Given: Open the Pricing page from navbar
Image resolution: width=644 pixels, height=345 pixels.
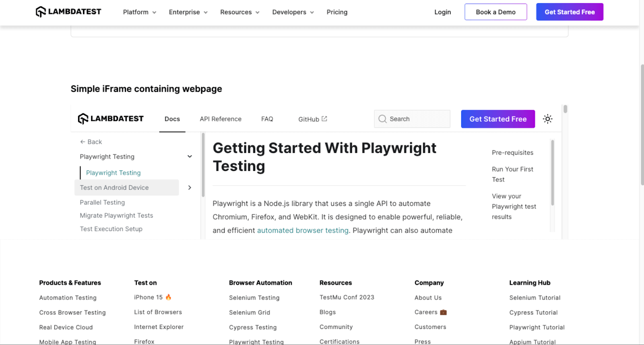Looking at the screenshot, I should [337, 12].
